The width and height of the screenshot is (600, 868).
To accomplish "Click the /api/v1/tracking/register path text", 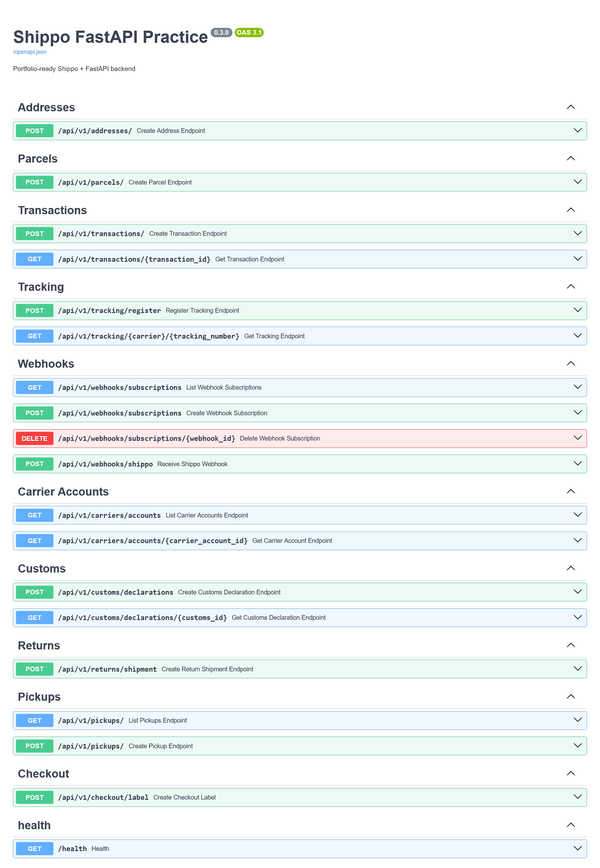I will coord(109,310).
